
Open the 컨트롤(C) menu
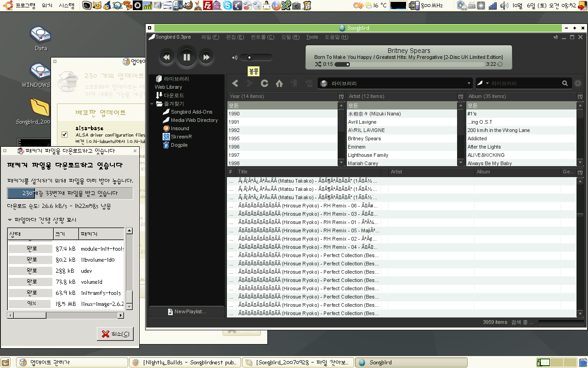[x=262, y=37]
